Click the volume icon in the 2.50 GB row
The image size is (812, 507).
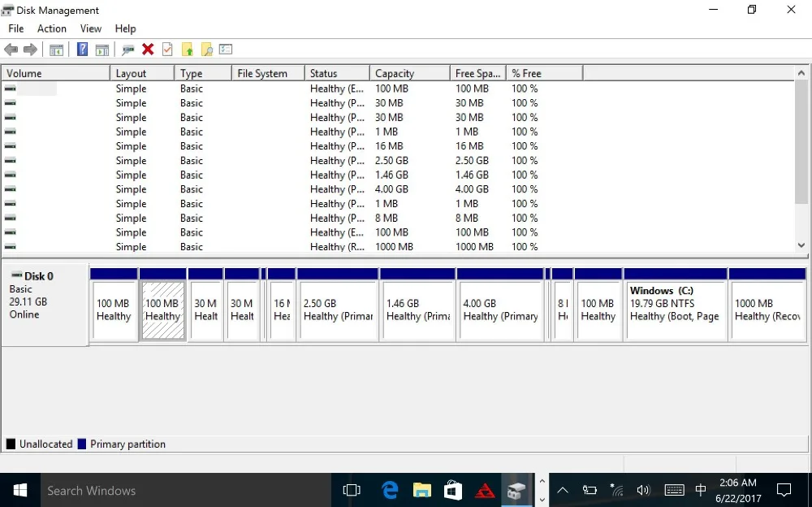(x=10, y=161)
